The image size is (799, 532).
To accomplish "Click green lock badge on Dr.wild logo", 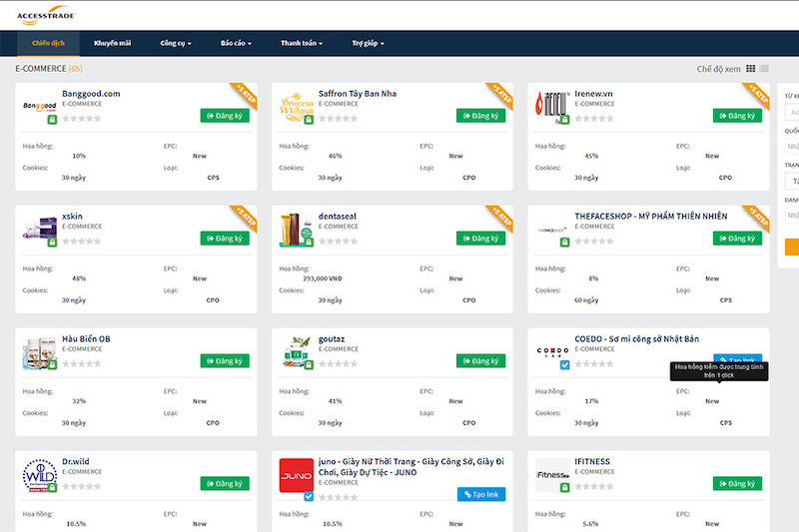I will 52,488.
